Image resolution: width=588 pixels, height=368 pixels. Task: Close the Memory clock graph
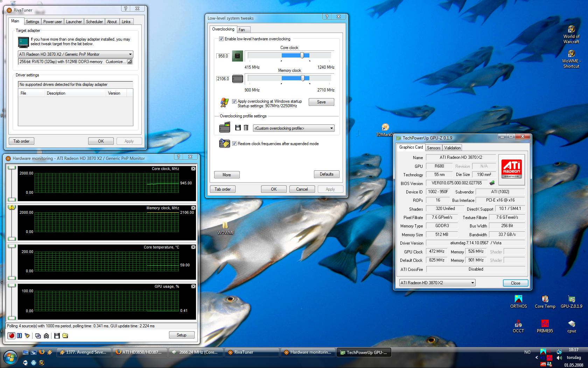click(x=193, y=208)
